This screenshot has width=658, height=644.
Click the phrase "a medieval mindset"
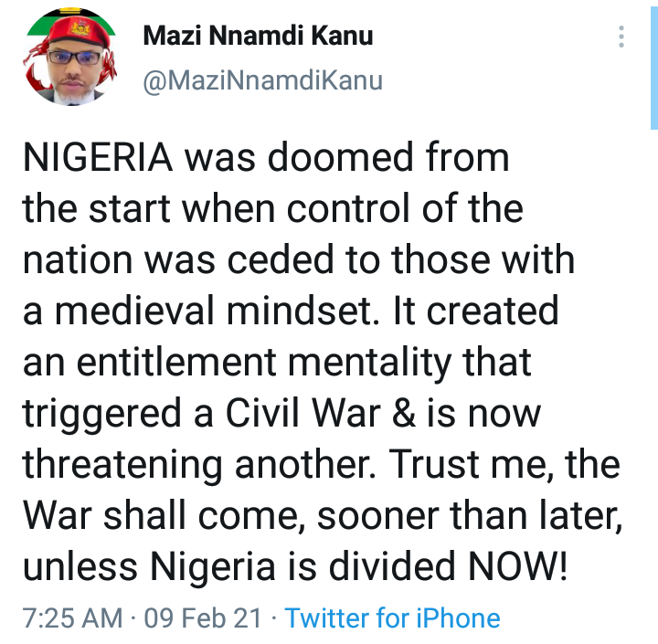coord(197,311)
